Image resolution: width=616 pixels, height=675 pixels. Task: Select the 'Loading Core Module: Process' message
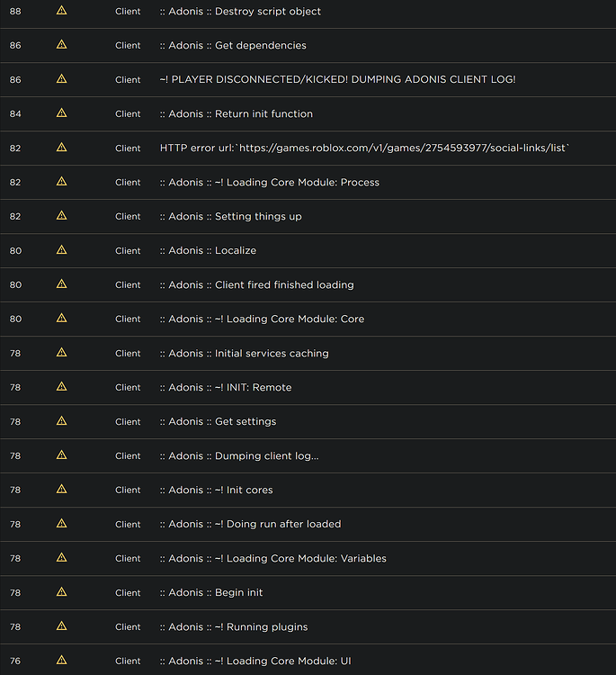pos(270,182)
